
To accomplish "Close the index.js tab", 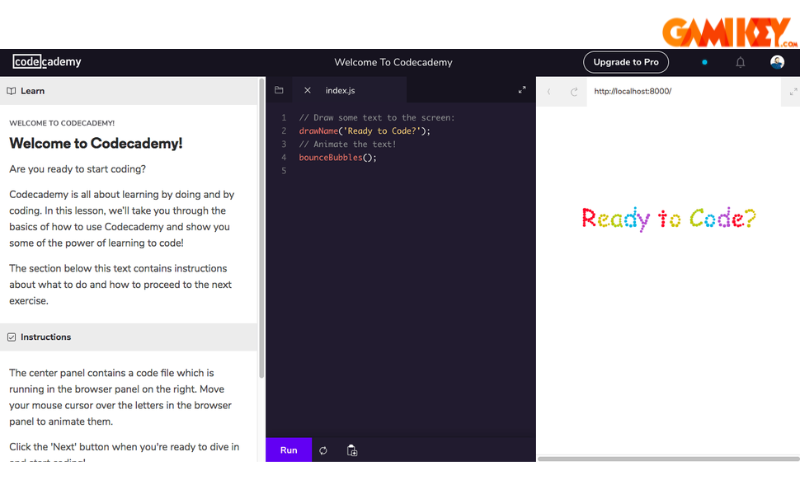I will [307, 90].
